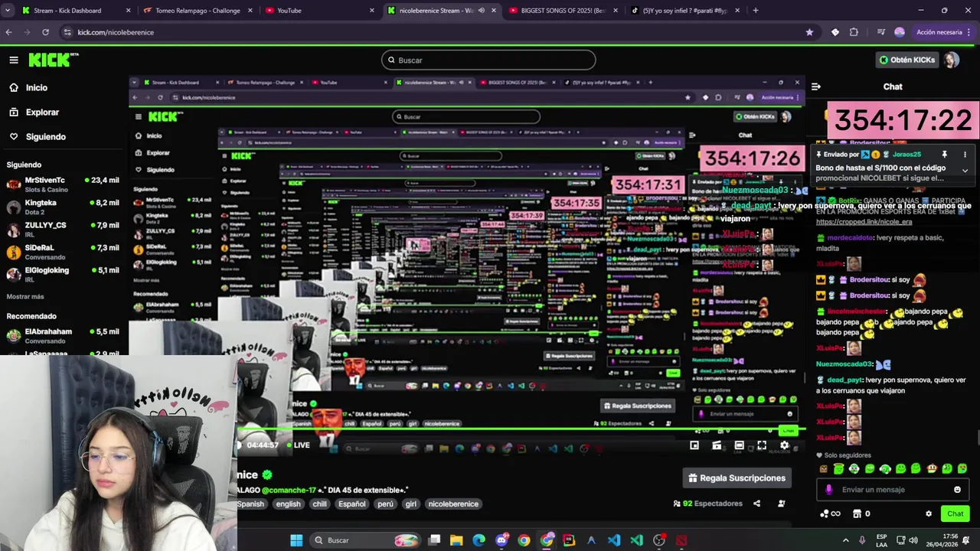
Task: Click the purple microphone icon in message box
Action: [x=828, y=490]
